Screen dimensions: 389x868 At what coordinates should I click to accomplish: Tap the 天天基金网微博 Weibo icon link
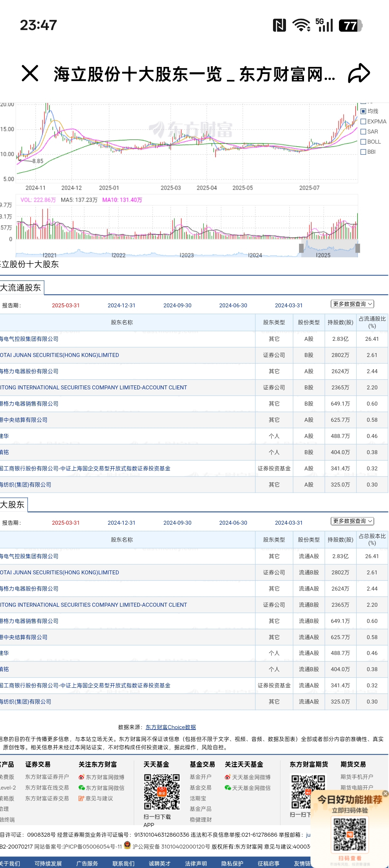pyautogui.click(x=228, y=777)
